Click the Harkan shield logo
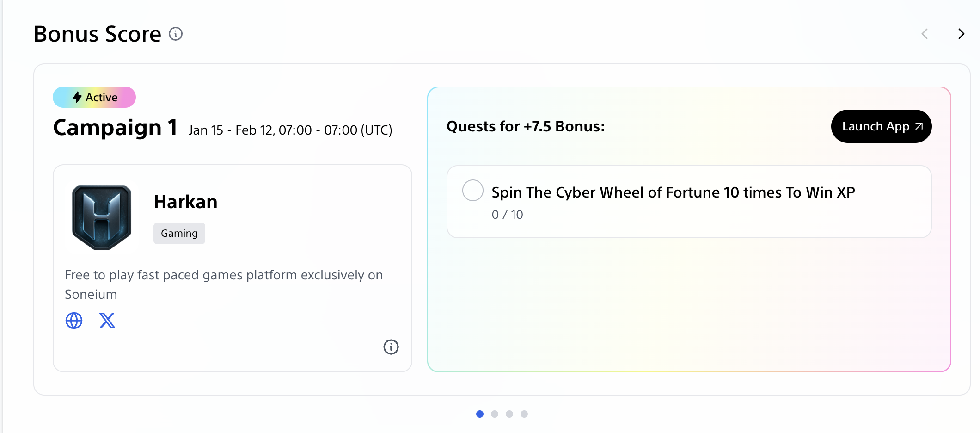Screen dimensions: 980x433 [102, 217]
